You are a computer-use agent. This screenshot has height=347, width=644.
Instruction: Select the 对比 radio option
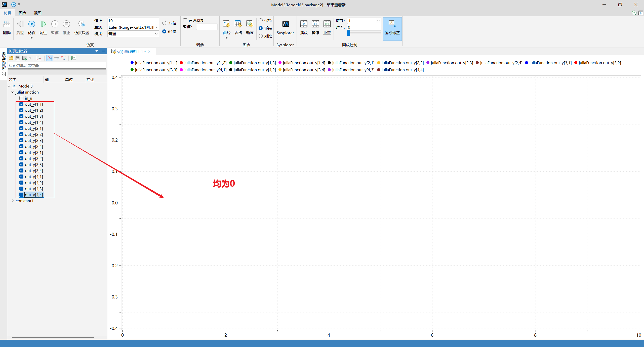pos(261,36)
